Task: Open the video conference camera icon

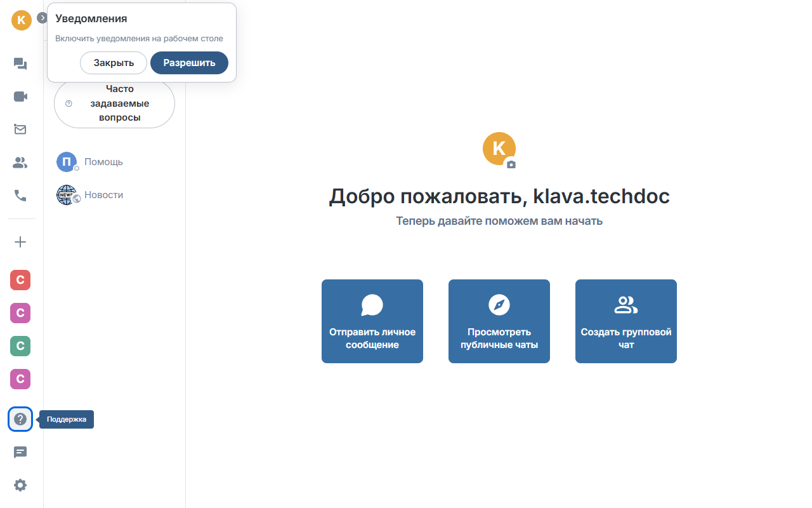Action: point(20,97)
